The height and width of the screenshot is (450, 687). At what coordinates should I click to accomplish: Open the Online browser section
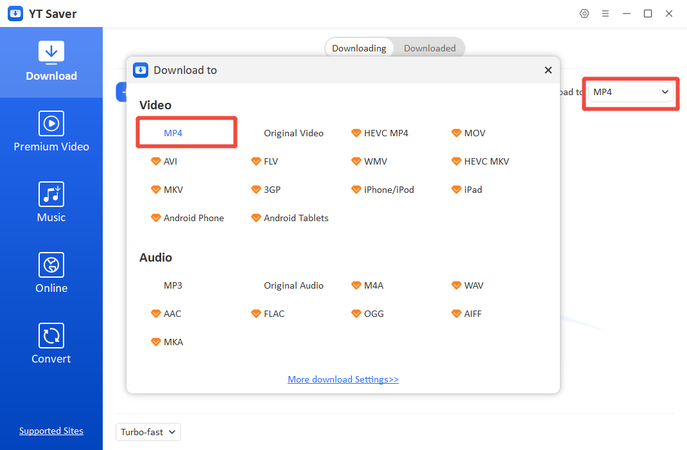click(51, 273)
